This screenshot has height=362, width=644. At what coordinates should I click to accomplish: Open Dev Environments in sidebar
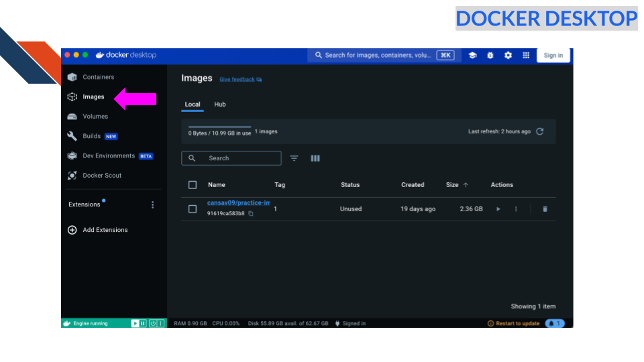coord(110,156)
